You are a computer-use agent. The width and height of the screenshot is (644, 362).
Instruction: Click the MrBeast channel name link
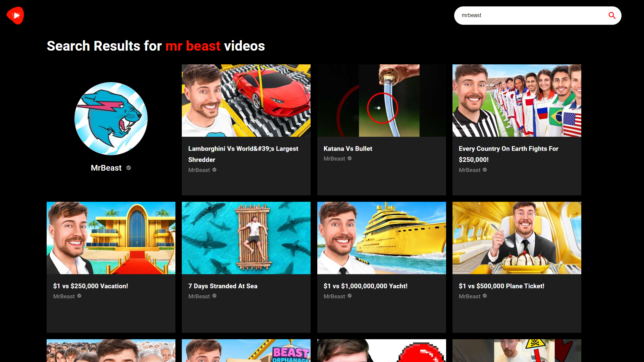[106, 168]
